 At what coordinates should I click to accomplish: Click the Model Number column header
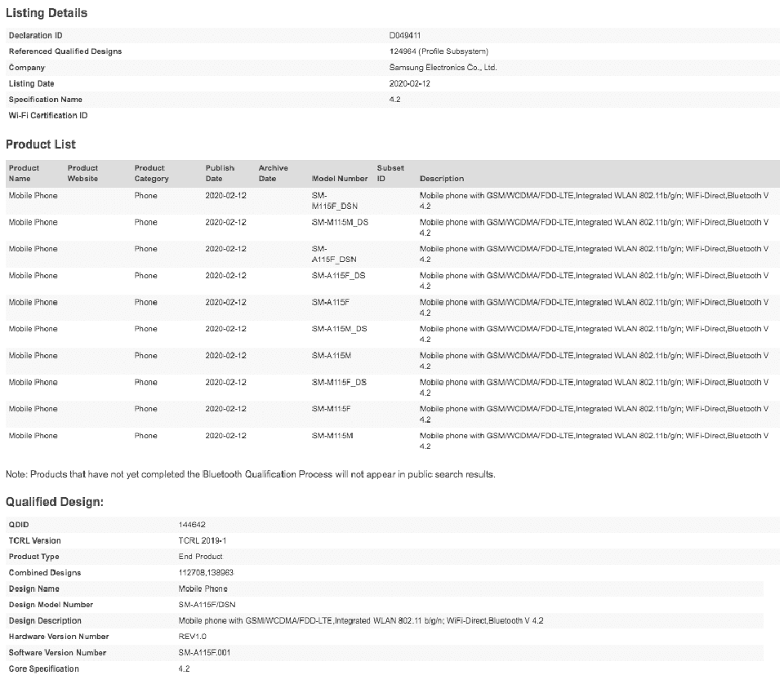[340, 179]
